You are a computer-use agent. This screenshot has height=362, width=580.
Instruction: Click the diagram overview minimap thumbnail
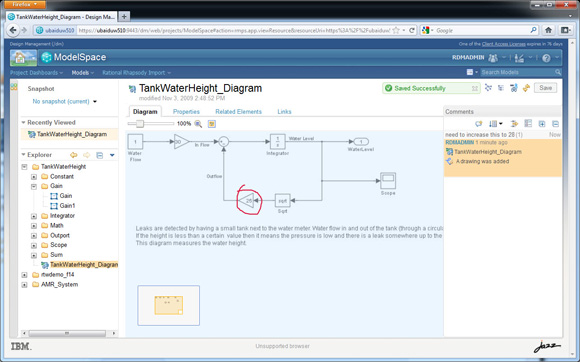[x=169, y=305]
